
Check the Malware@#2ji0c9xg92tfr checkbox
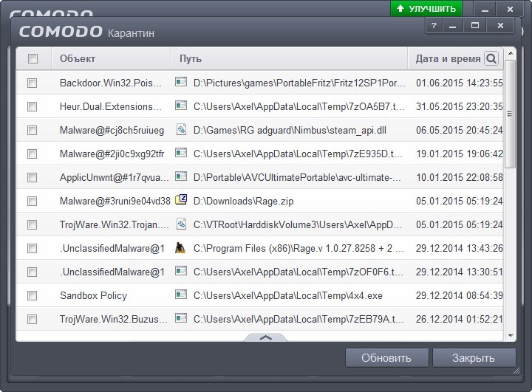pos(33,154)
